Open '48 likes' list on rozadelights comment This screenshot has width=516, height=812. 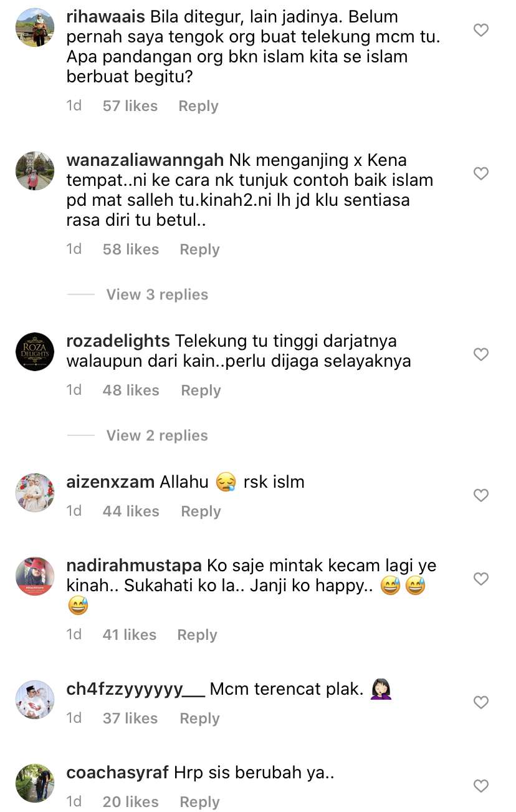pos(131,390)
